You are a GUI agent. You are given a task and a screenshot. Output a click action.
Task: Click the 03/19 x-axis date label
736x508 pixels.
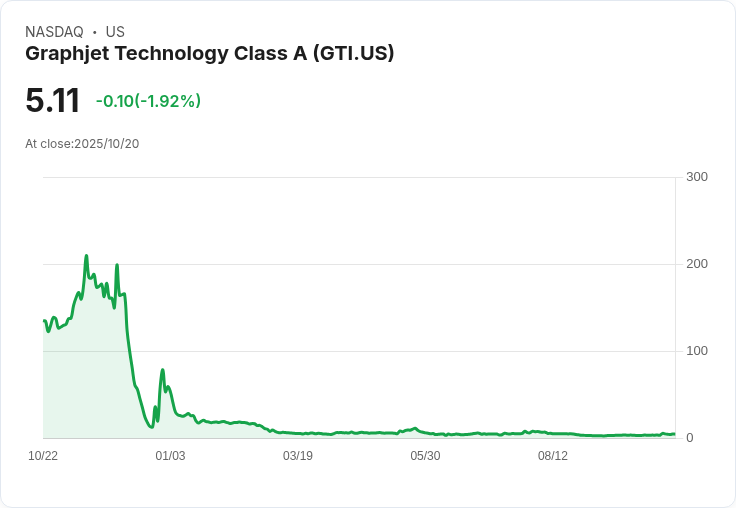[298, 456]
